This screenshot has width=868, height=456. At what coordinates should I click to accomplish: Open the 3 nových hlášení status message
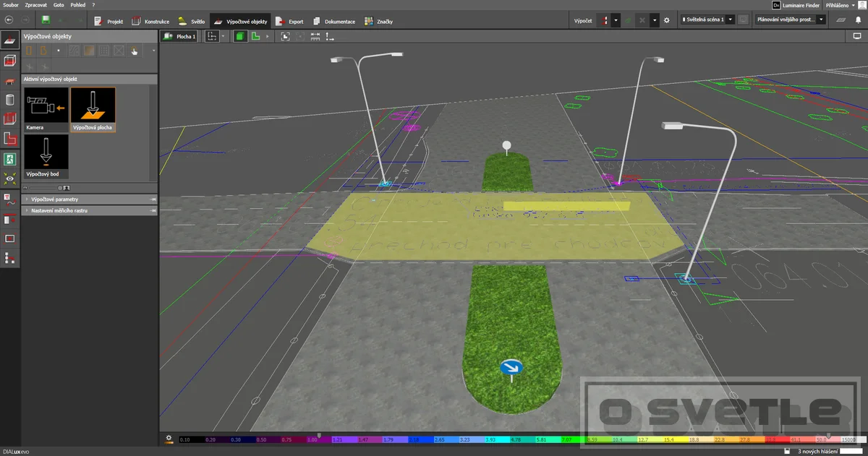pos(817,452)
